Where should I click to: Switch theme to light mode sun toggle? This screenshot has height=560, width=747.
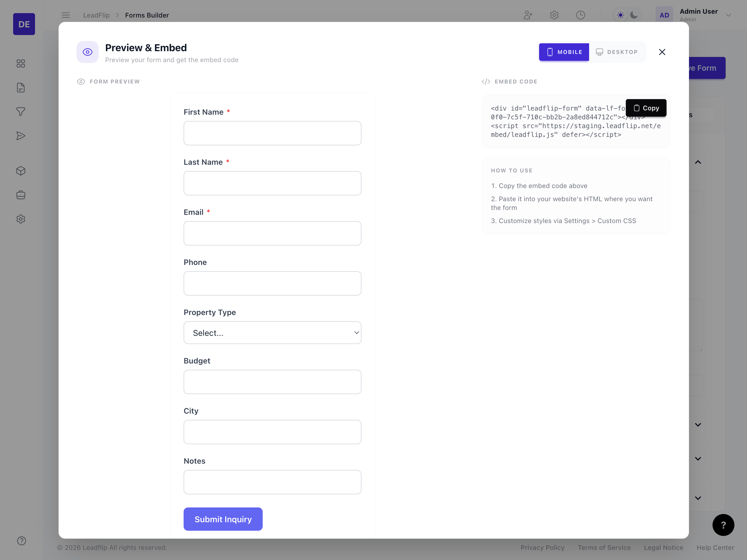[620, 15]
